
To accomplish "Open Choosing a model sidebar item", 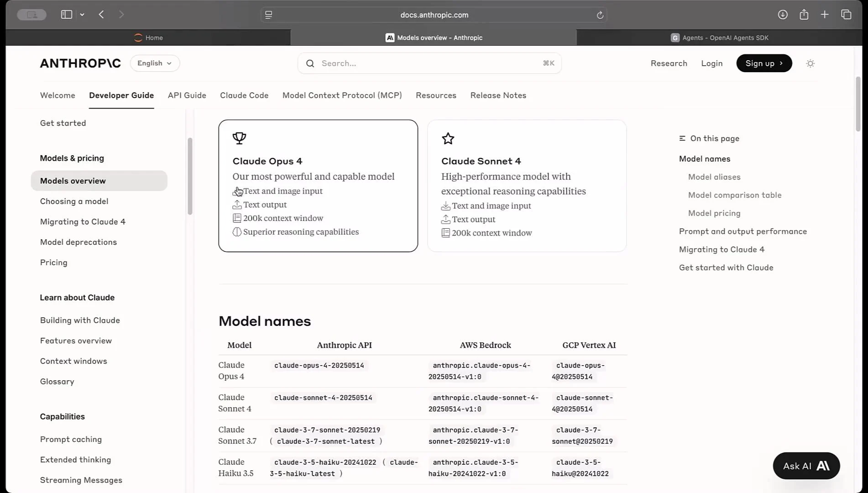I will [x=74, y=201].
